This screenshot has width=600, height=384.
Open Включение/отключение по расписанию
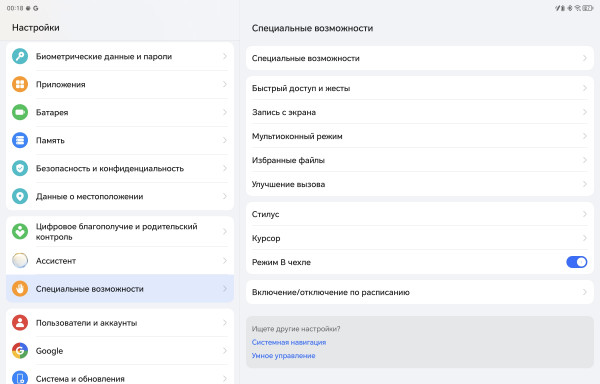point(420,292)
